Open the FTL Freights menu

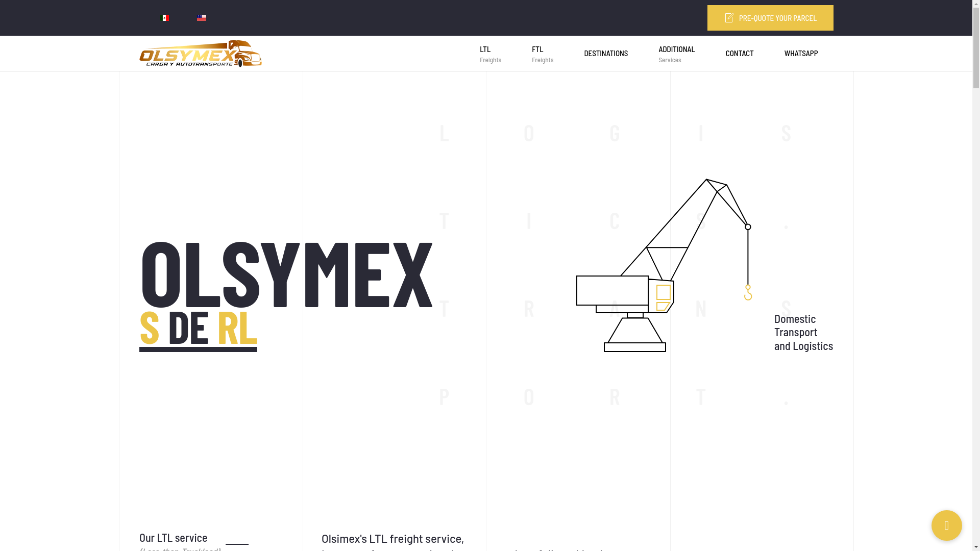[x=543, y=54]
